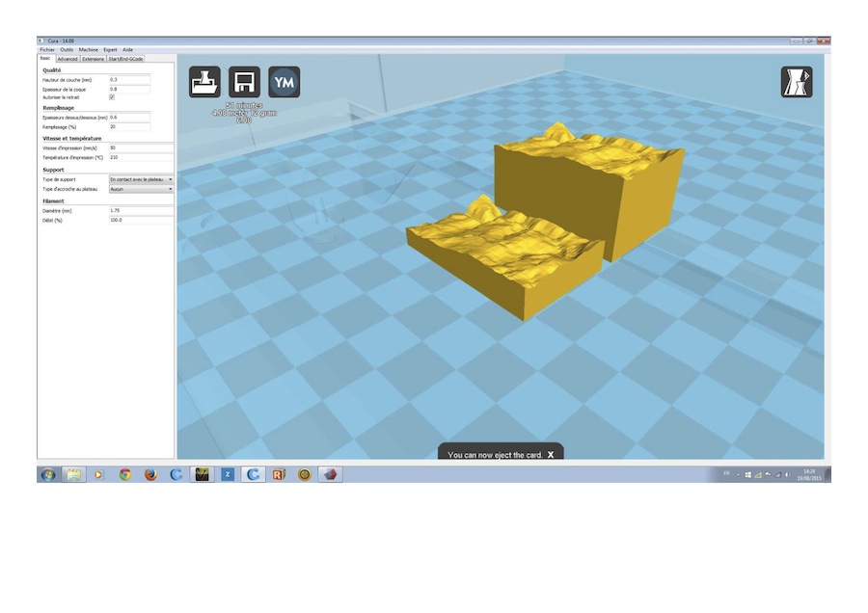Switch to the Advanced tab
The image size is (868, 613).
pos(67,59)
